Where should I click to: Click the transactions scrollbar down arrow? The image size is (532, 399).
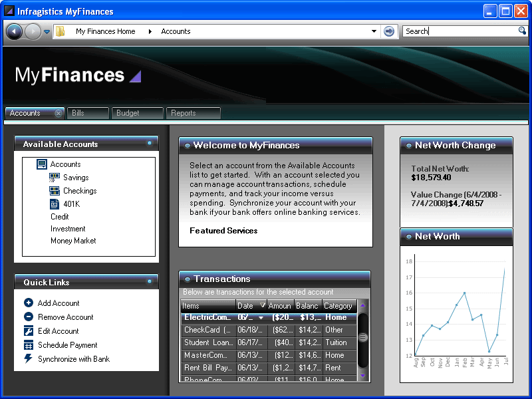(362, 375)
